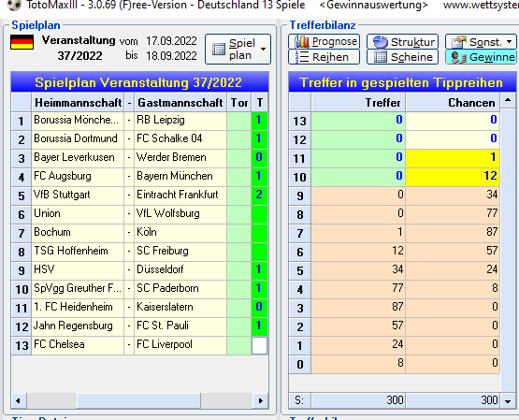The width and height of the screenshot is (519, 420).
Task: Click the Treffer column header
Action: coord(359,103)
